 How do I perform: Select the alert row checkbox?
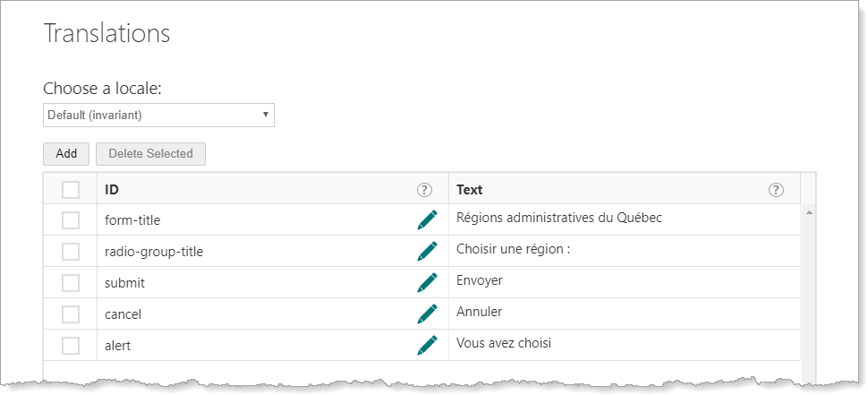coord(71,346)
